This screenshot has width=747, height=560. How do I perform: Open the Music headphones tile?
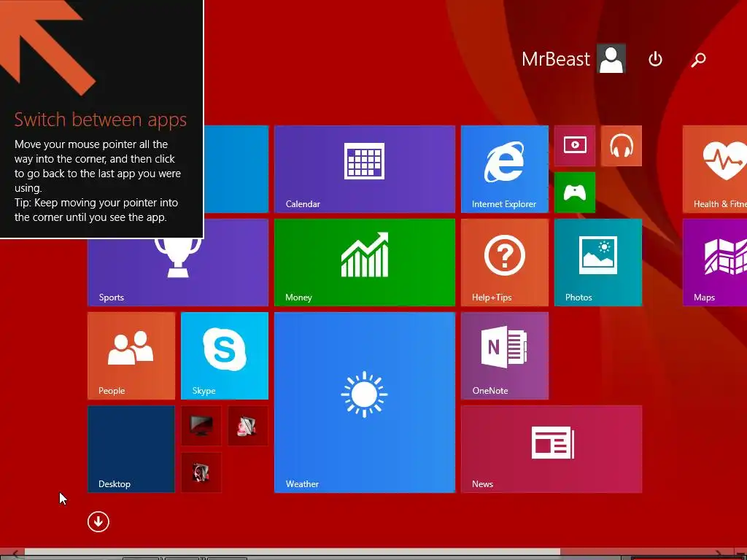coord(622,146)
